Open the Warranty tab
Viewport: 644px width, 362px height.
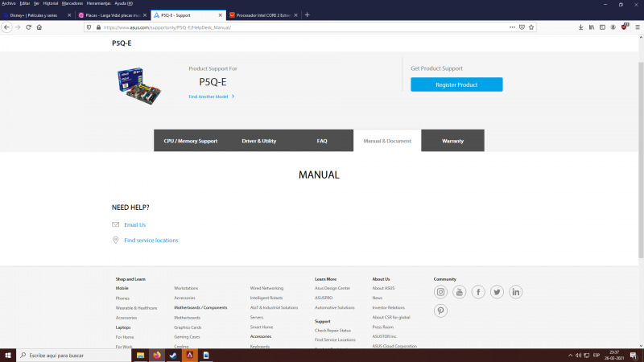pos(452,141)
